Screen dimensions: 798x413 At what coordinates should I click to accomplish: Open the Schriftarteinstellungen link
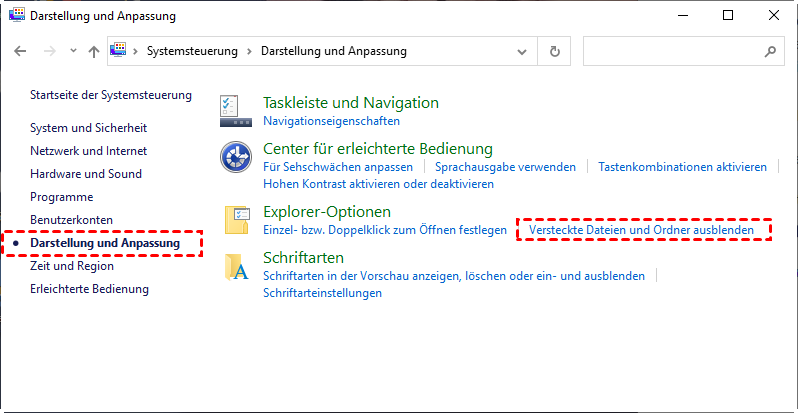pyautogui.click(x=322, y=293)
